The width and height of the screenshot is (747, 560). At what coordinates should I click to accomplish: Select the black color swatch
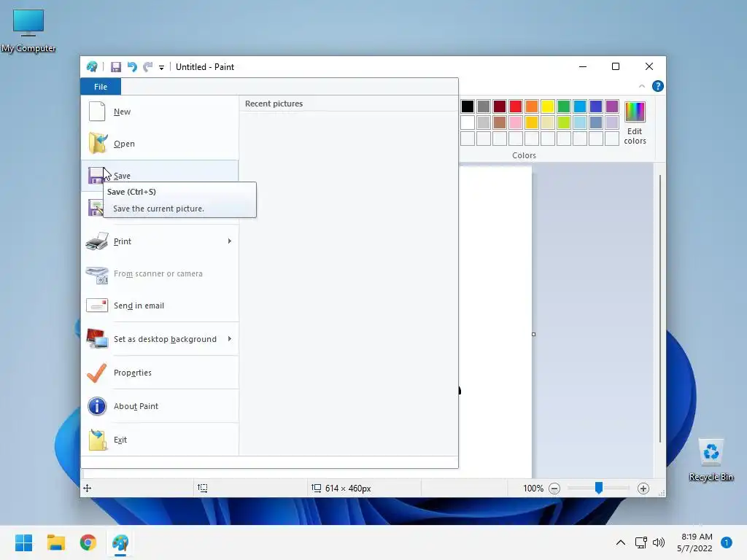468,106
